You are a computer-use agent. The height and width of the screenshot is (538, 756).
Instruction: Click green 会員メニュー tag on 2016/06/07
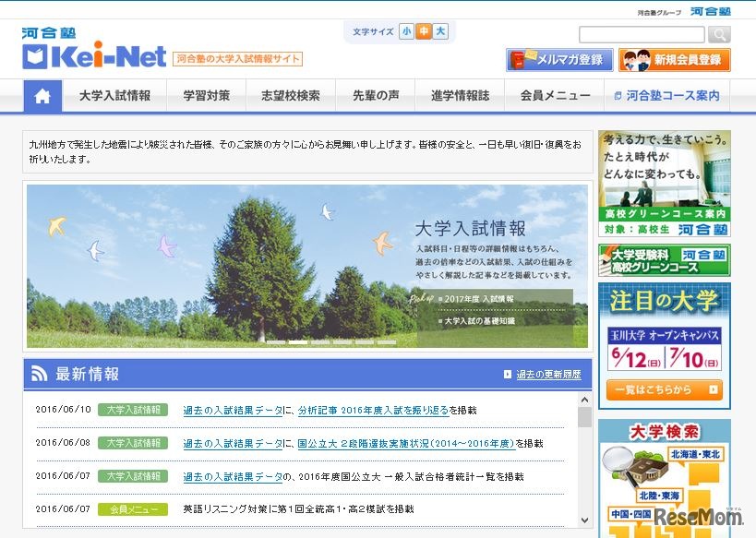point(133,509)
